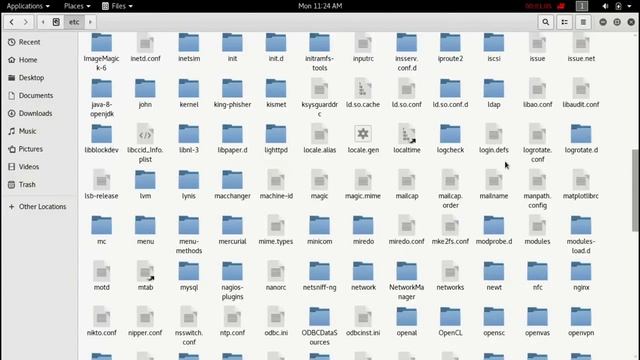The image size is (640, 360).
Task: Click the etc path button
Action: (74, 22)
